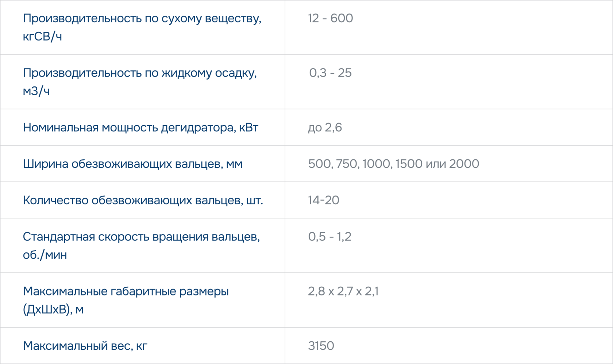Click the 'об./мин' unit text

coord(45,255)
